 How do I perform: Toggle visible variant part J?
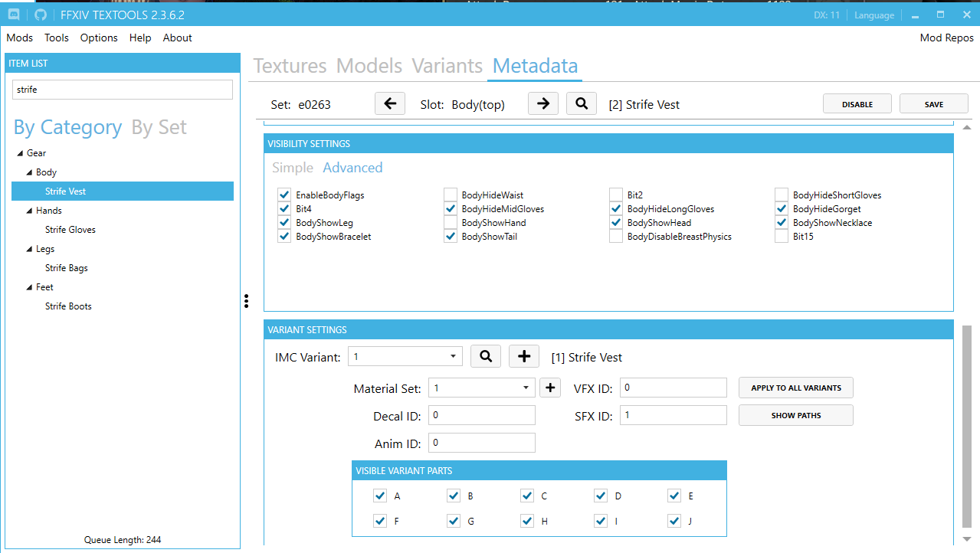674,521
